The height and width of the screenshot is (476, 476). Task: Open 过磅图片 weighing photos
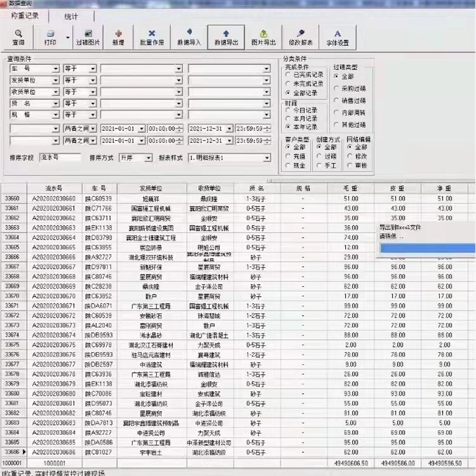click(89, 37)
